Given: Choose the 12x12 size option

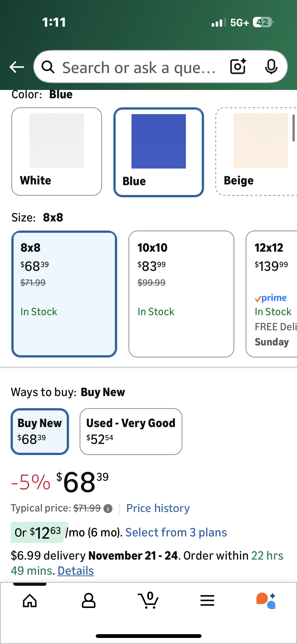Looking at the screenshot, I should (272, 294).
